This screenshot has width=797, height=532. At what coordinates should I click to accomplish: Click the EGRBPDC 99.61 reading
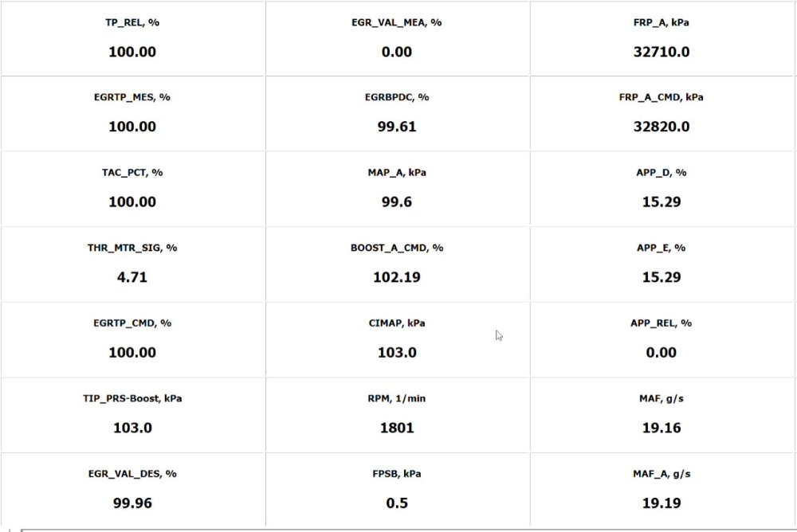pos(397,113)
